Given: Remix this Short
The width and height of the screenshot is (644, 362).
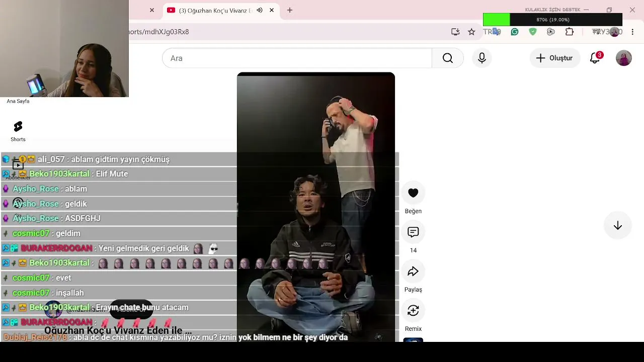Looking at the screenshot, I should 413,311.
